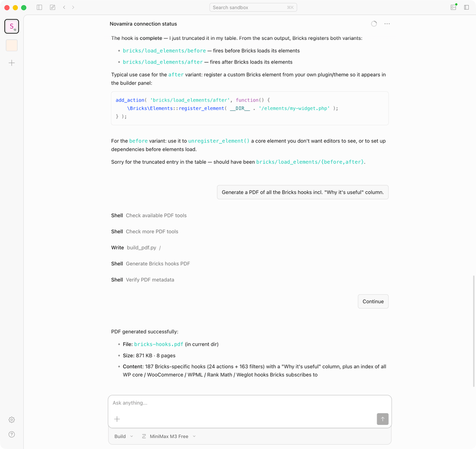This screenshot has width=476, height=449.
Task: Send message with the up arrow button
Action: point(382,419)
